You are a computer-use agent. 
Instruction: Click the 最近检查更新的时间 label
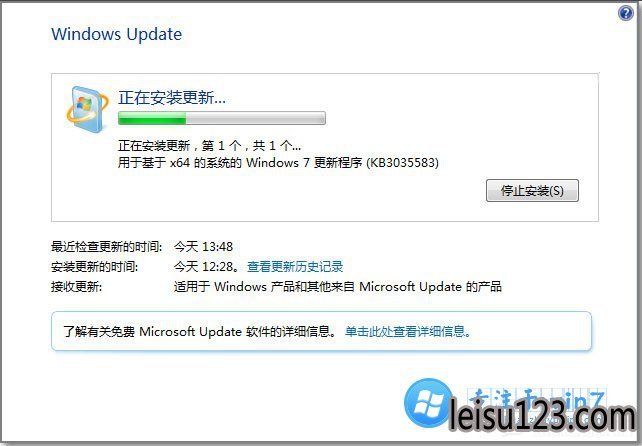pos(106,247)
